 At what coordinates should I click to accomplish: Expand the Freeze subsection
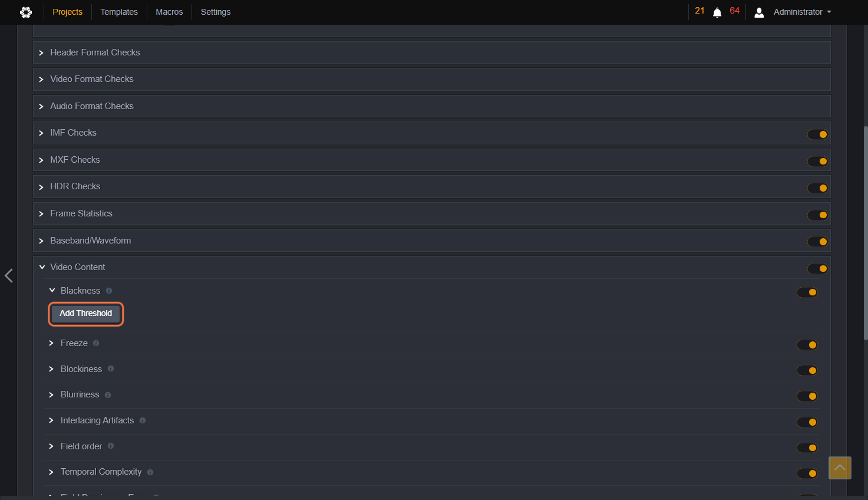51,343
